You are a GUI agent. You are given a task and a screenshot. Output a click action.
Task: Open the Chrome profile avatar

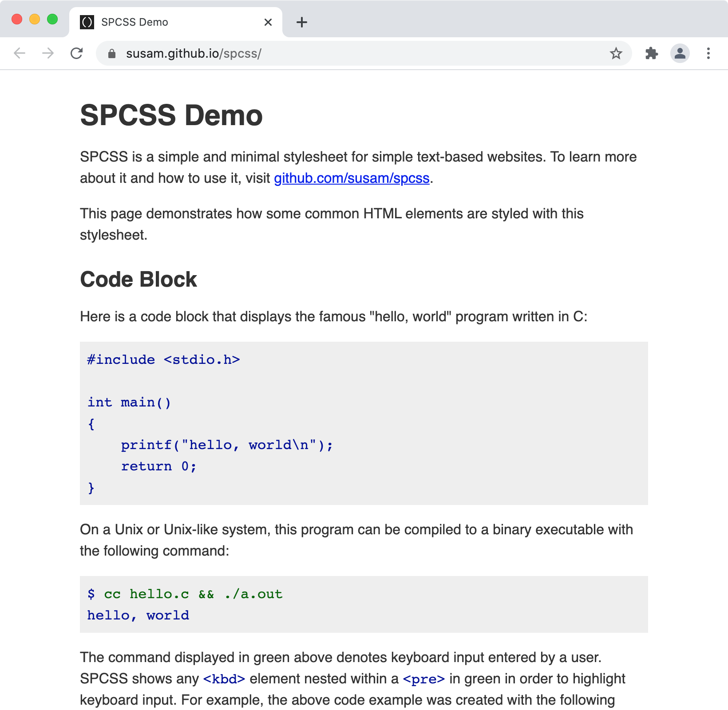click(680, 53)
